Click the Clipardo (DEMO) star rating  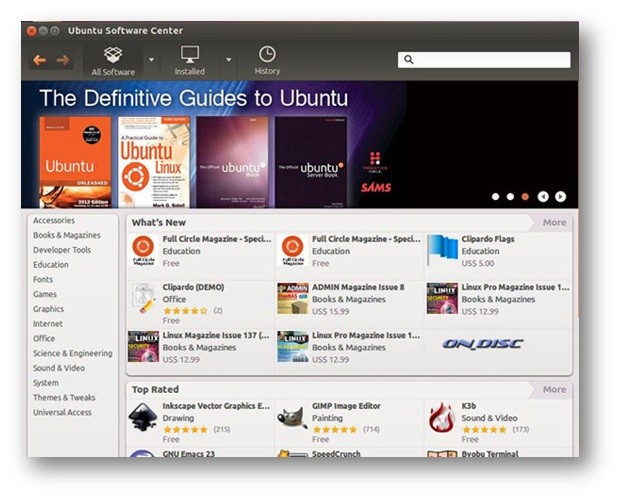pyautogui.click(x=185, y=311)
